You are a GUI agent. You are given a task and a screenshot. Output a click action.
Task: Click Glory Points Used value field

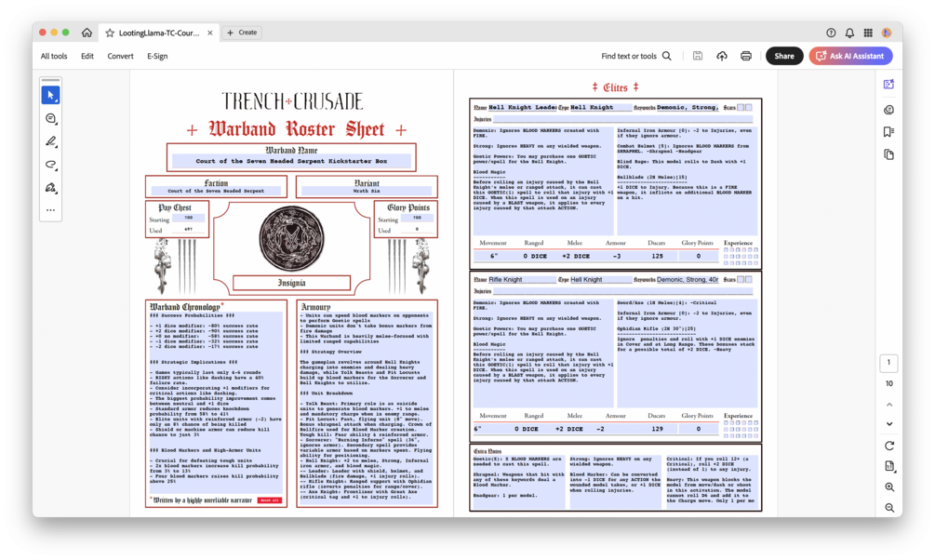coord(417,230)
